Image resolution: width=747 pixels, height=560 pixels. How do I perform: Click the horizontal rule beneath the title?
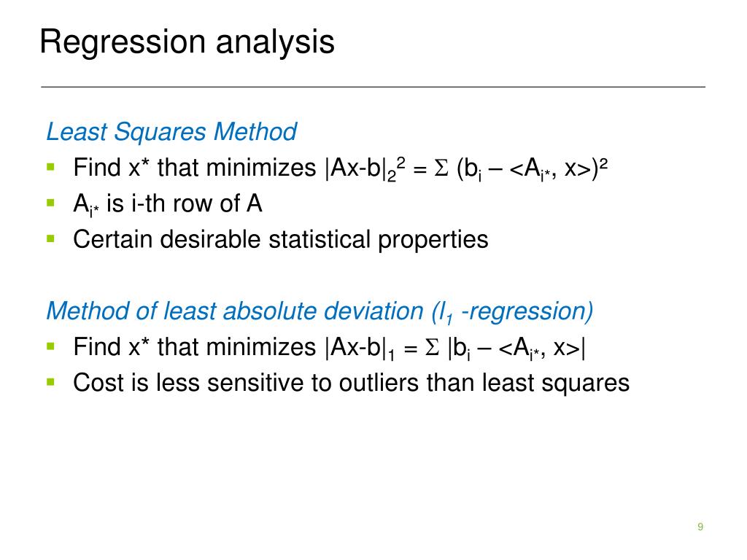(373, 87)
